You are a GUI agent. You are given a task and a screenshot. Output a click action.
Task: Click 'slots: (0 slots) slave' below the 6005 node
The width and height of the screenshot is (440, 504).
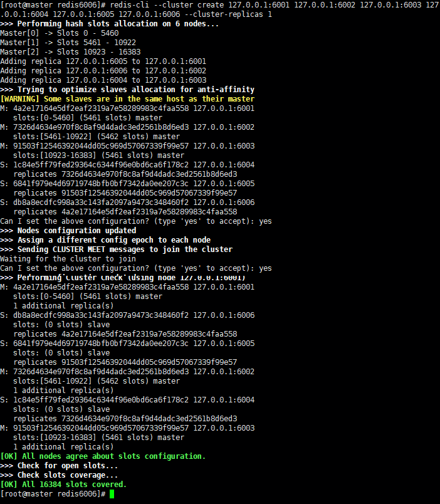(x=61, y=352)
